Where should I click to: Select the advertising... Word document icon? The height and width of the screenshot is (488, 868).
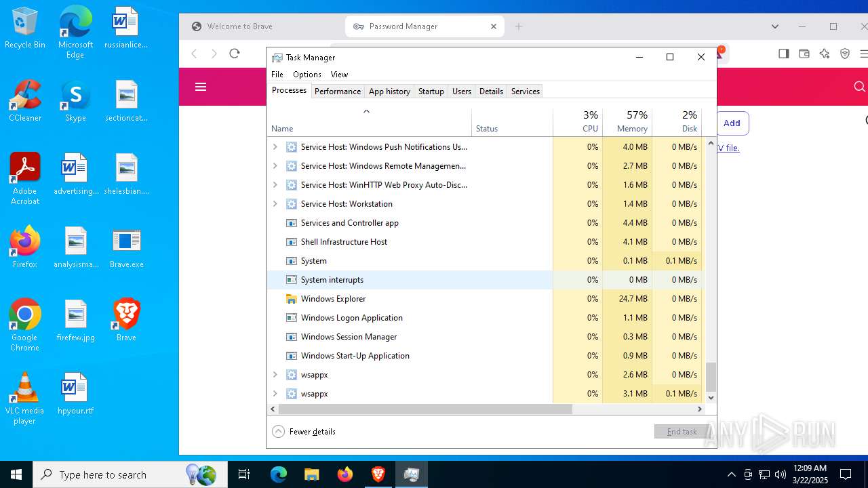[x=75, y=175]
